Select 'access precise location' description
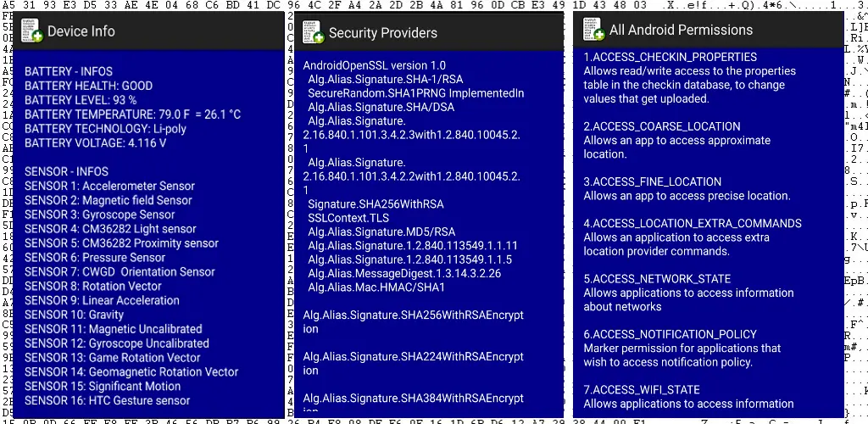This screenshot has width=868, height=424. (x=687, y=195)
